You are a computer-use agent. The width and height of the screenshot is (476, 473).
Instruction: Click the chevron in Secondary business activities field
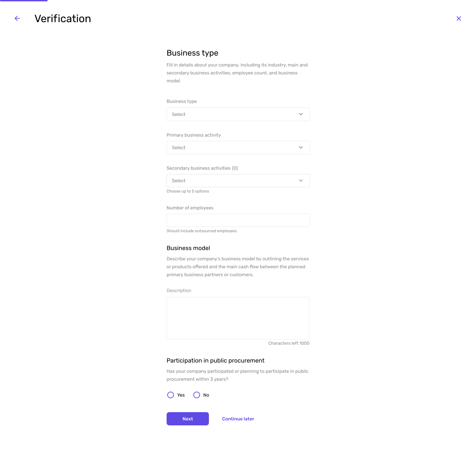coord(301,180)
